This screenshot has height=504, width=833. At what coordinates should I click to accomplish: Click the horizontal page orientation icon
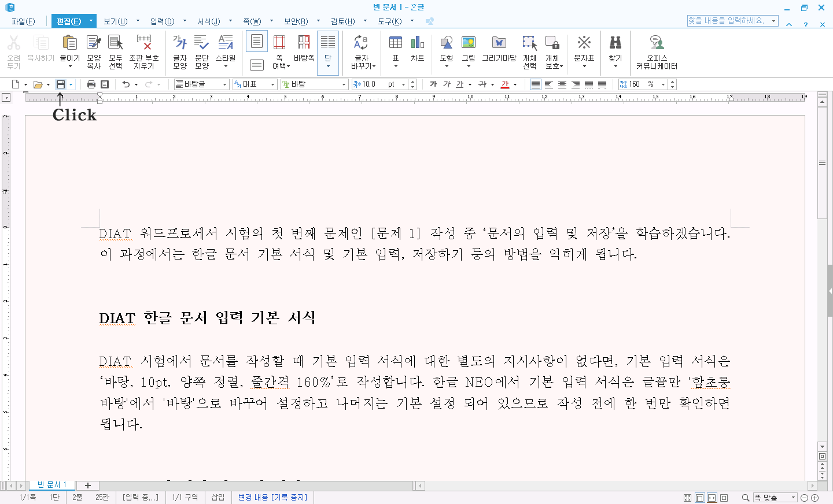(x=257, y=65)
